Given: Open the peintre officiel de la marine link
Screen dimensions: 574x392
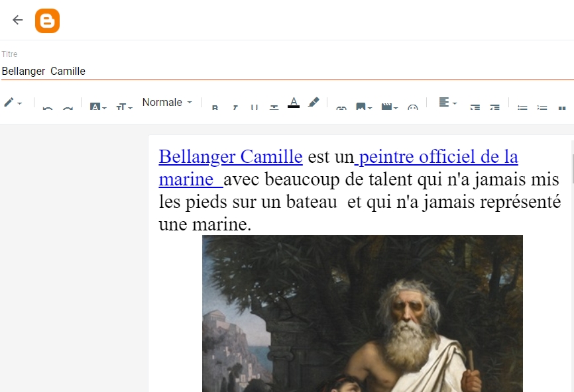Looking at the screenshot, I should (x=439, y=157).
